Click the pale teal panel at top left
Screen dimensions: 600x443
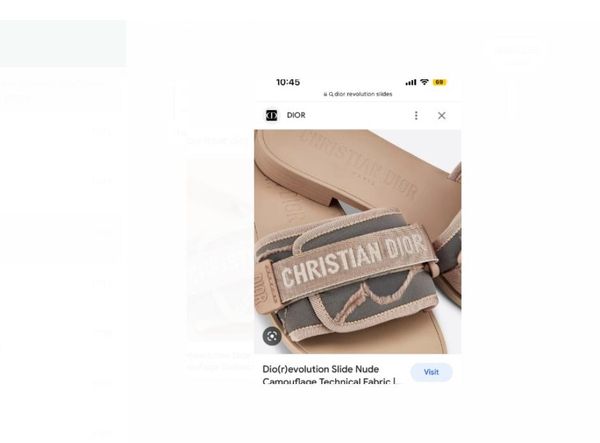pos(63,44)
